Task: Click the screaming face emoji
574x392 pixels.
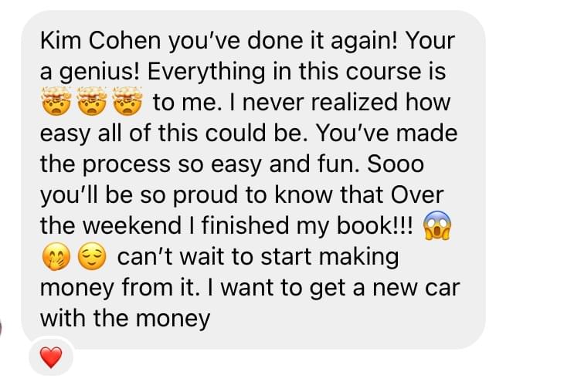Action: (437, 225)
